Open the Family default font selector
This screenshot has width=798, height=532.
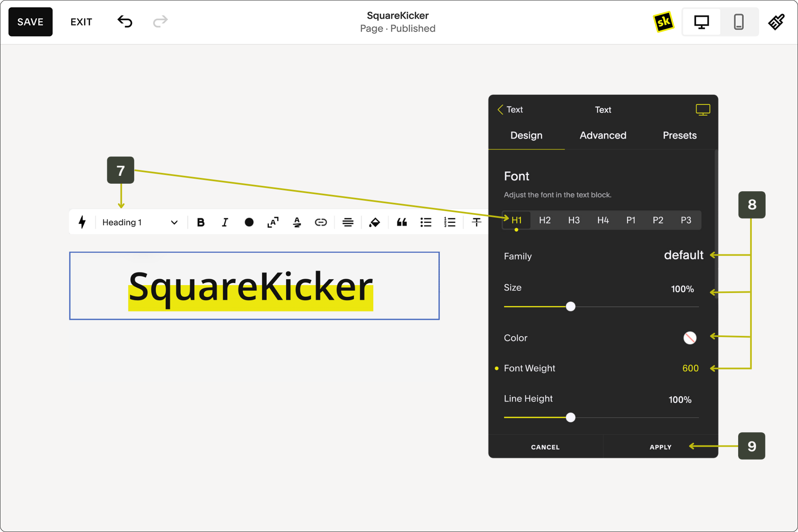click(683, 255)
